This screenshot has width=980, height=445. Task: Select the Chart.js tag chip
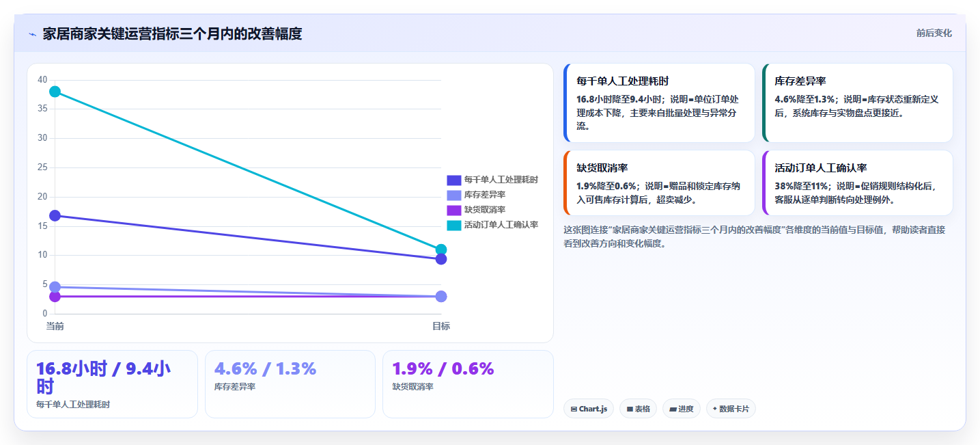point(589,409)
